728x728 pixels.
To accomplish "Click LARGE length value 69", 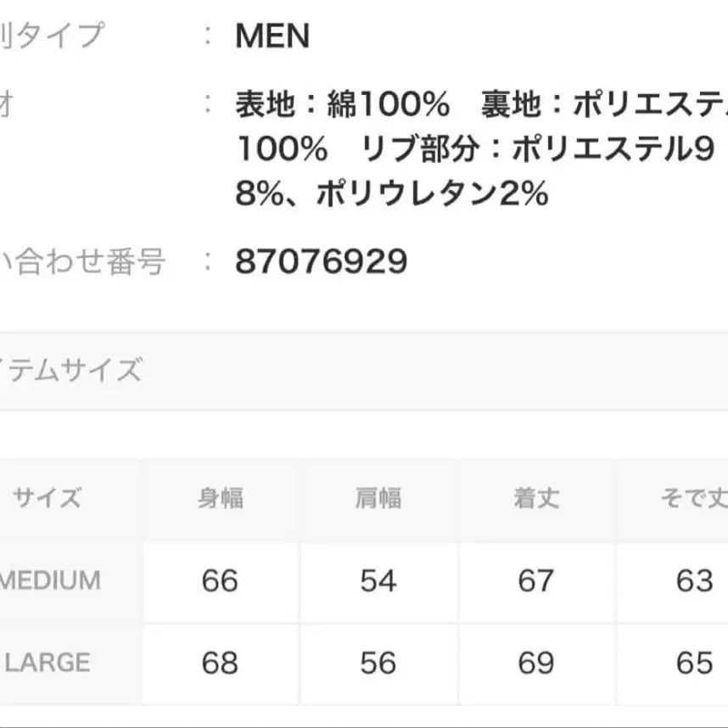I will [x=535, y=663].
